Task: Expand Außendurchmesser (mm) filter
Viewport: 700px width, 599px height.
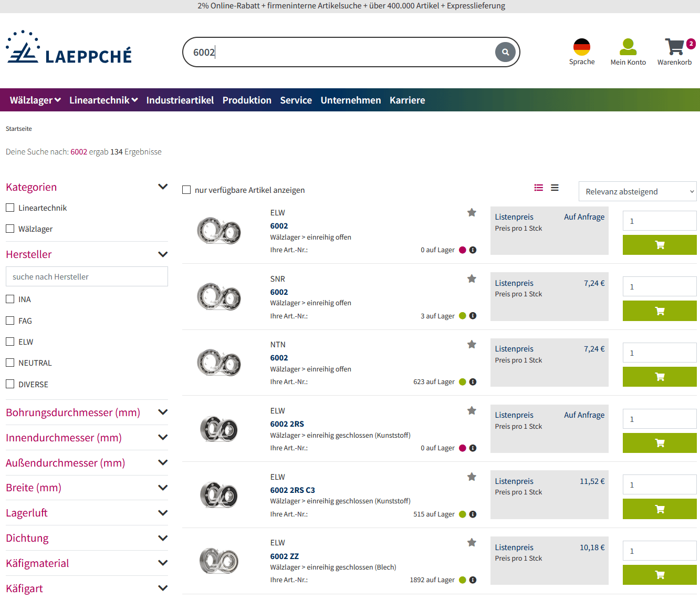Action: click(163, 462)
